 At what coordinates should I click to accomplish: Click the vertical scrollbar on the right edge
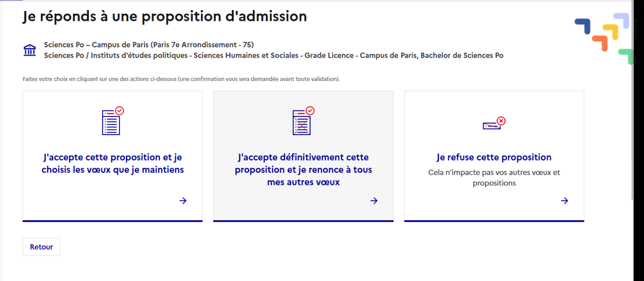pyautogui.click(x=633, y=100)
